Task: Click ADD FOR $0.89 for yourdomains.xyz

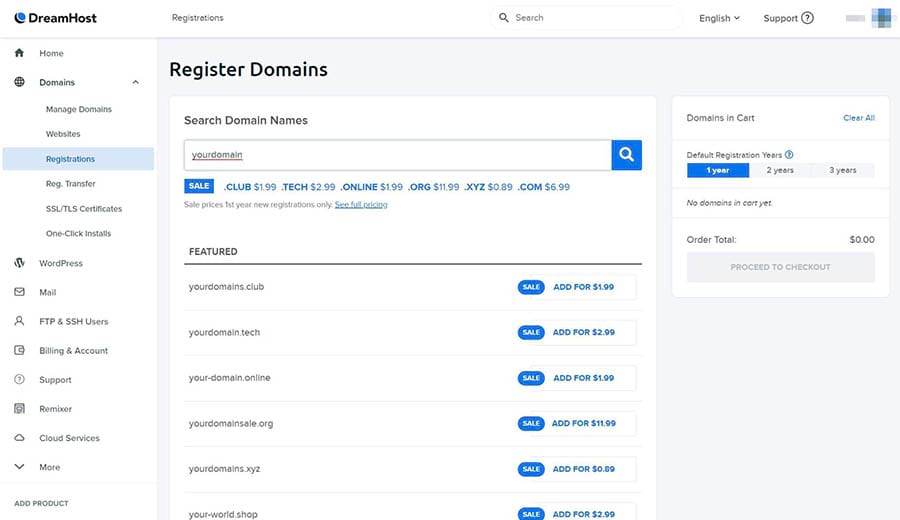Action: [x=584, y=469]
